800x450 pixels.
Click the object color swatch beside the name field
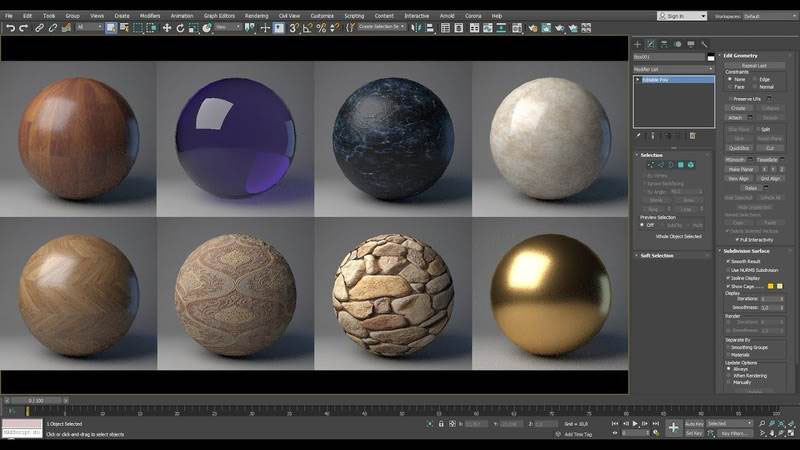click(x=711, y=57)
